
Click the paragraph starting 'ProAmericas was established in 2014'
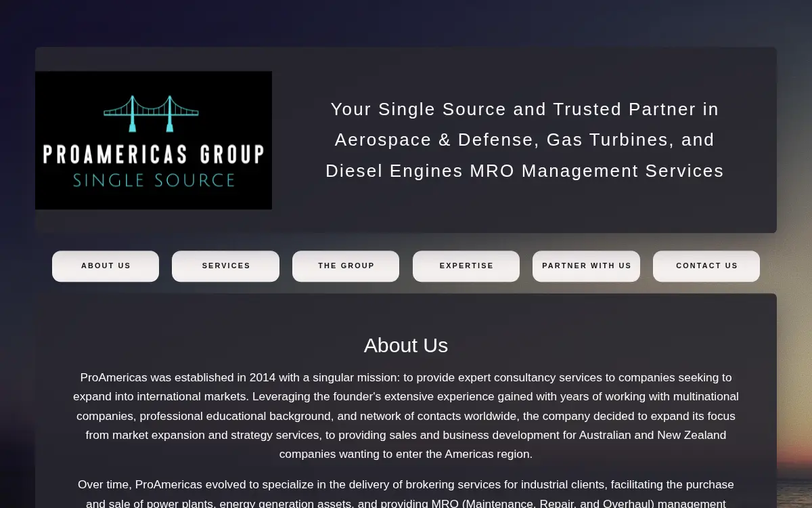(x=406, y=415)
